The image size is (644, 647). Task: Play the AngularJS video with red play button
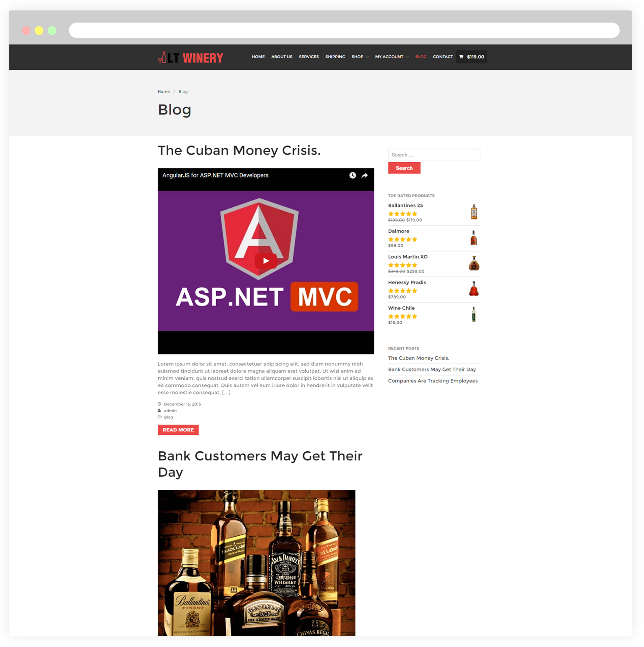click(x=266, y=261)
